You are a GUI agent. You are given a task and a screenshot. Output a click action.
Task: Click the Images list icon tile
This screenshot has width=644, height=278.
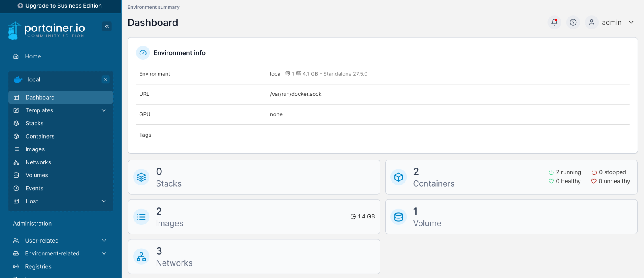point(141,217)
